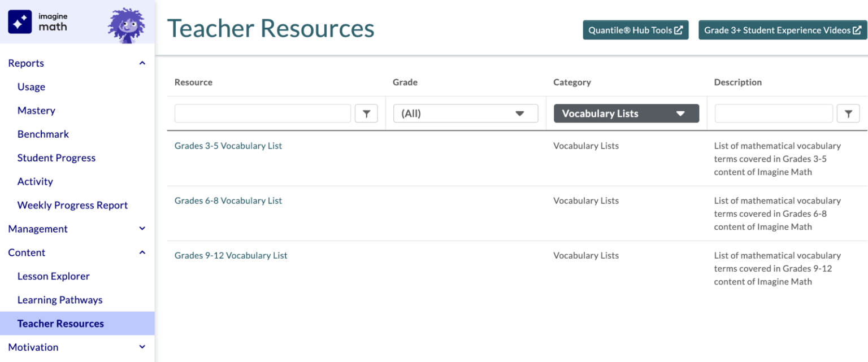Click the Imagine Math logo icon
Viewport: 868px width, 362px height.
click(20, 21)
